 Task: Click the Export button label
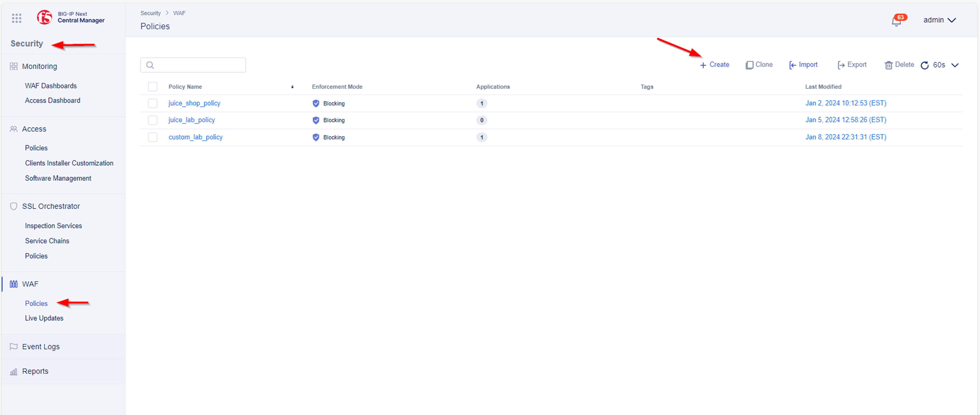[857, 65]
